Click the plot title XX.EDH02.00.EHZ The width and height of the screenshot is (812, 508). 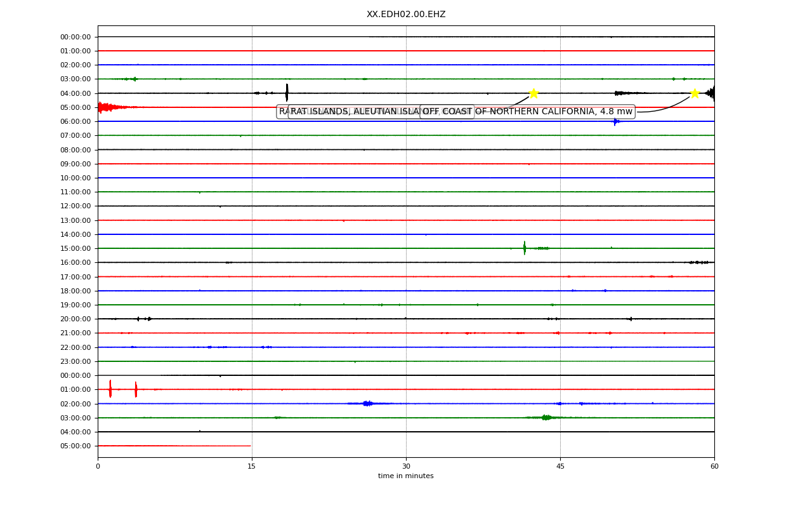[406, 14]
